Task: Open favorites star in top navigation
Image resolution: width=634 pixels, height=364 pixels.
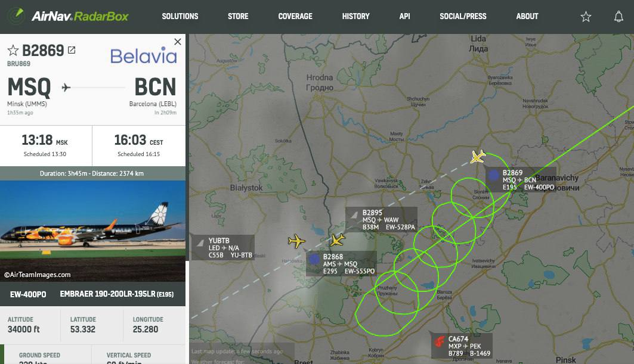Action: (586, 17)
